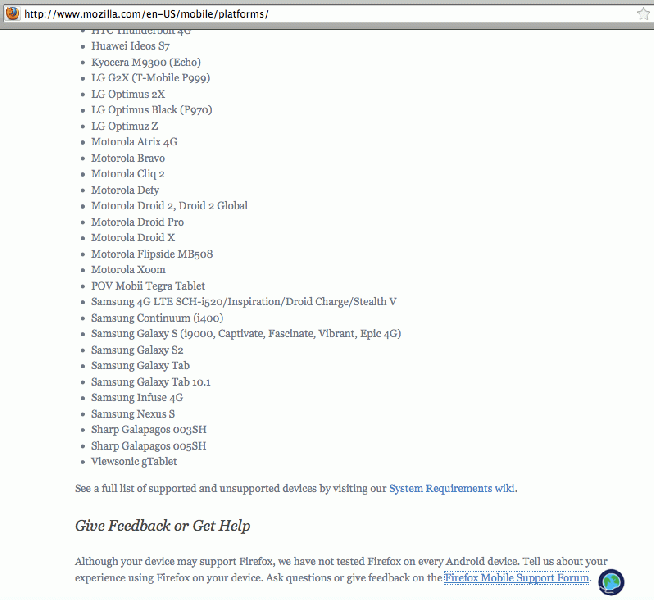The height and width of the screenshot is (600, 654).
Task: Click the Samsung Galaxy S2 entry
Action: tap(137, 350)
